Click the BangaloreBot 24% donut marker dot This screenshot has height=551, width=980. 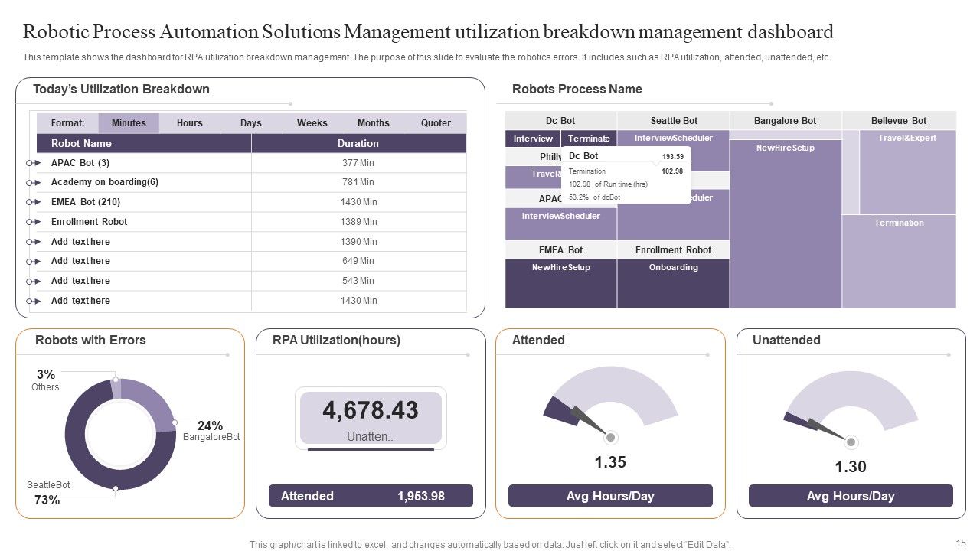(x=175, y=422)
